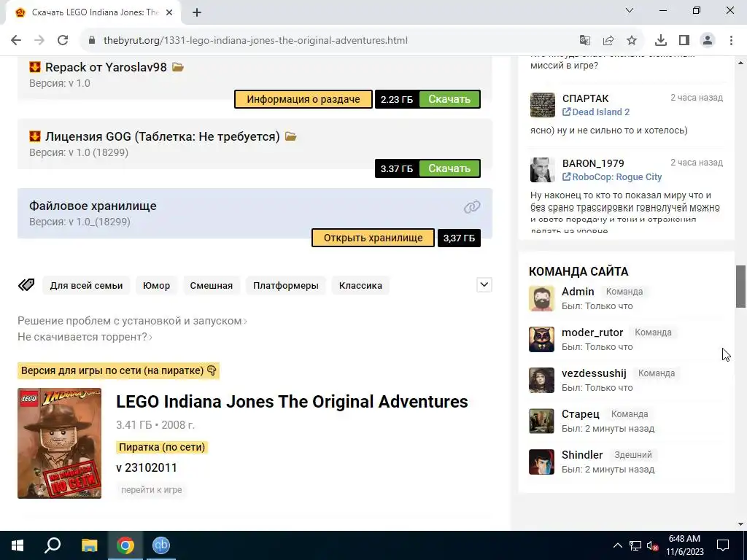Image resolution: width=747 pixels, height=560 pixels.
Task: Open moder_rutor team member profile
Action: coord(592,332)
